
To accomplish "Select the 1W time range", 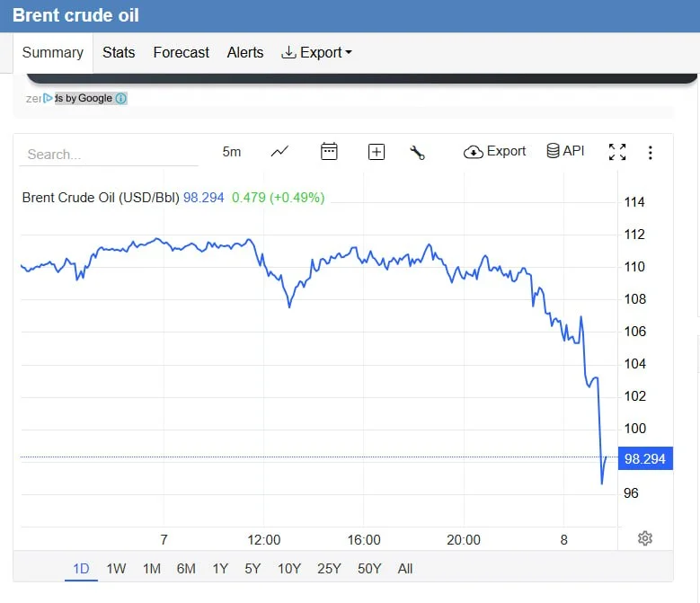I will point(116,568).
